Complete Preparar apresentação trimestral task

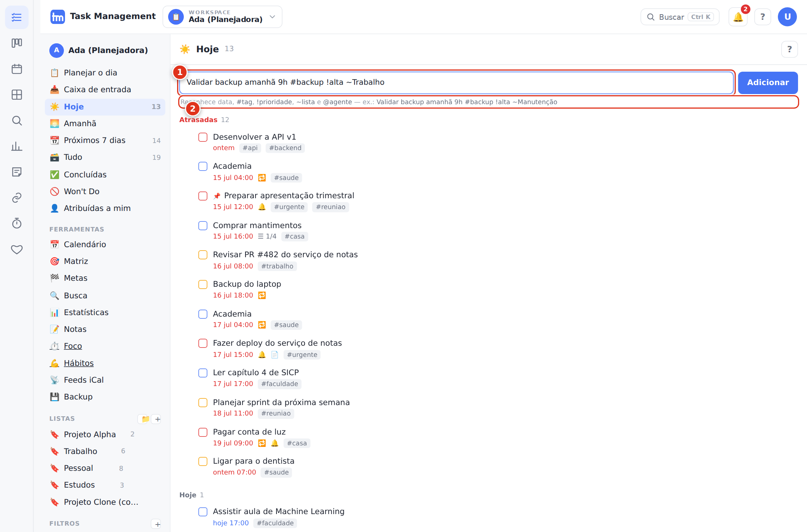[203, 196]
